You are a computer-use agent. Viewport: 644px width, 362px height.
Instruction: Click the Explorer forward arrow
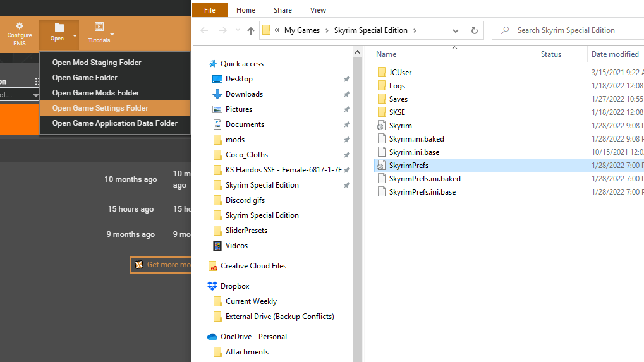click(222, 30)
